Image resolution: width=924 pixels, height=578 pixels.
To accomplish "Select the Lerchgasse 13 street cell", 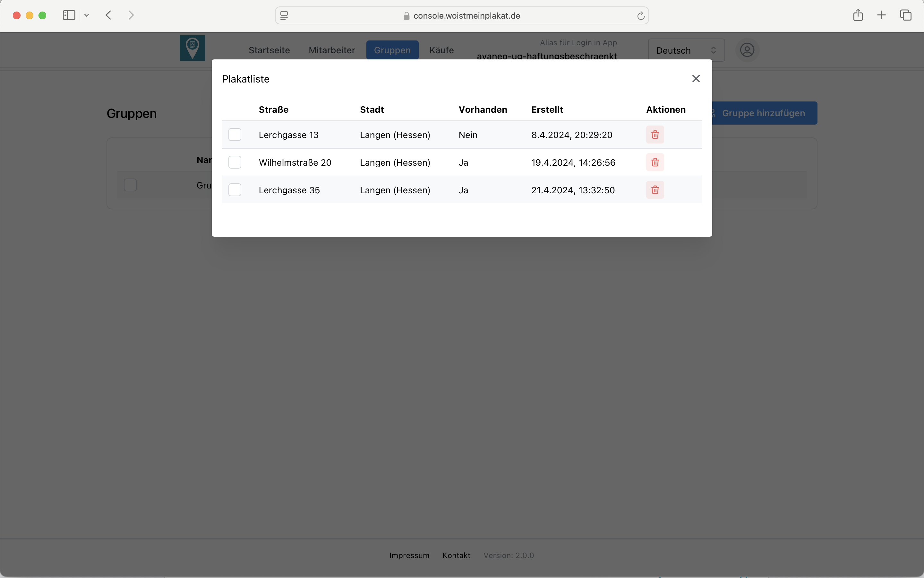I will tap(289, 135).
